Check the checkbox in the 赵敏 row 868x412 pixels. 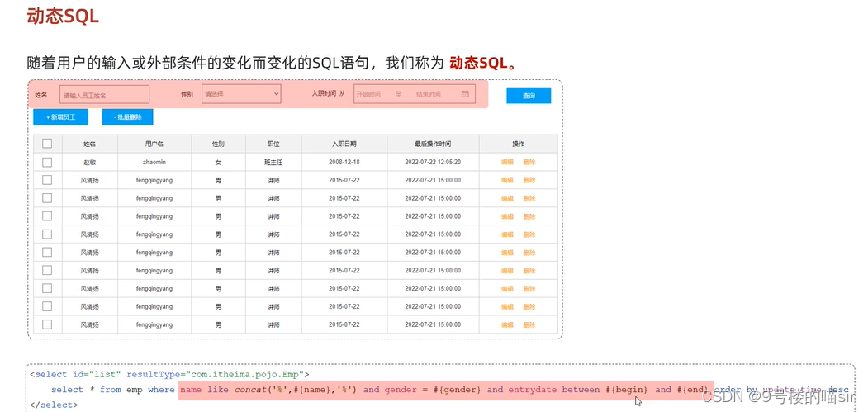coord(47,163)
